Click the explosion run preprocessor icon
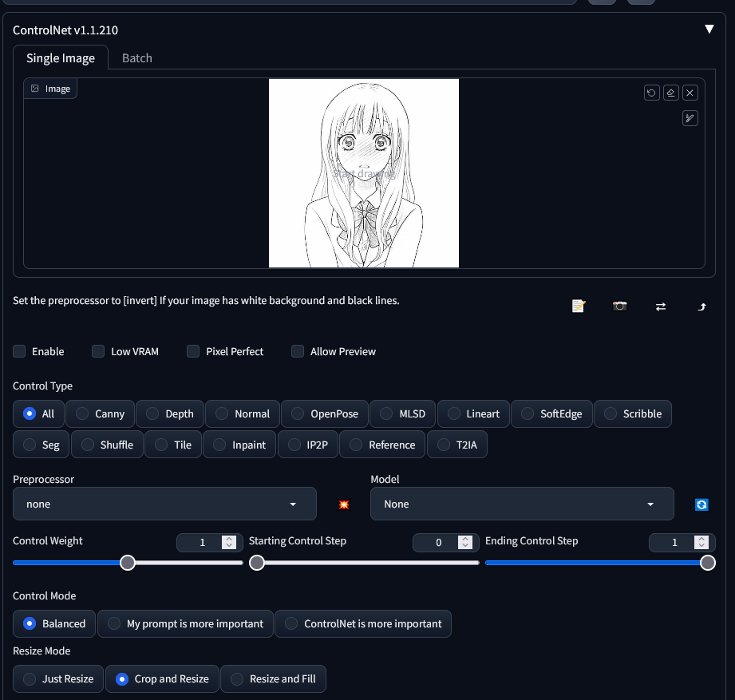The height and width of the screenshot is (700, 735). (x=344, y=504)
